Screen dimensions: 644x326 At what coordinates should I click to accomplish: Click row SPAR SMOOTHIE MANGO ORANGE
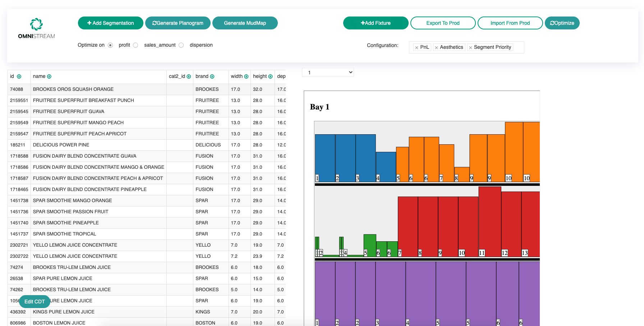[x=147, y=201]
